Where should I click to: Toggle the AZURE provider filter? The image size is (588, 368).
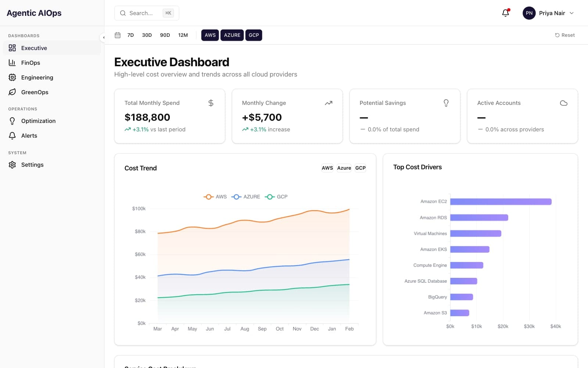pos(232,35)
